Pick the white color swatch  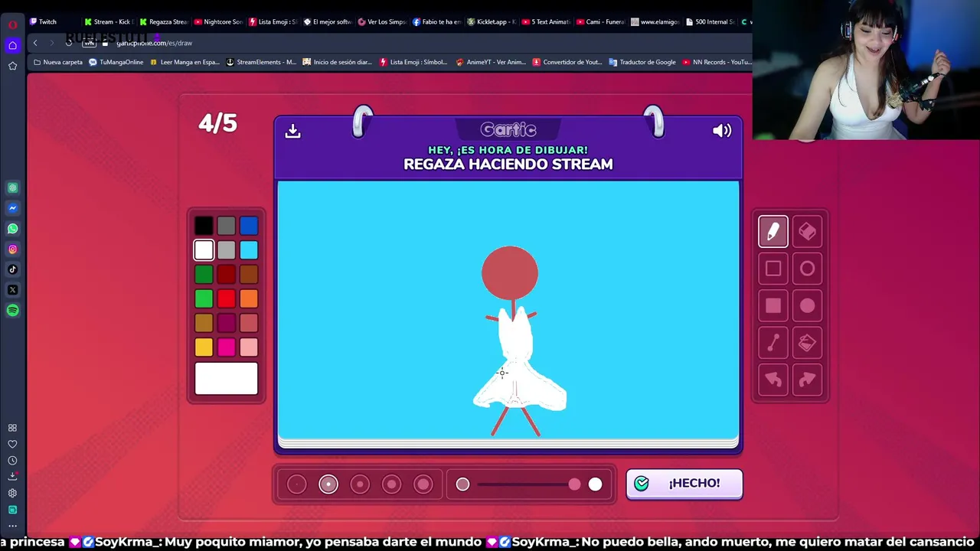(x=204, y=250)
